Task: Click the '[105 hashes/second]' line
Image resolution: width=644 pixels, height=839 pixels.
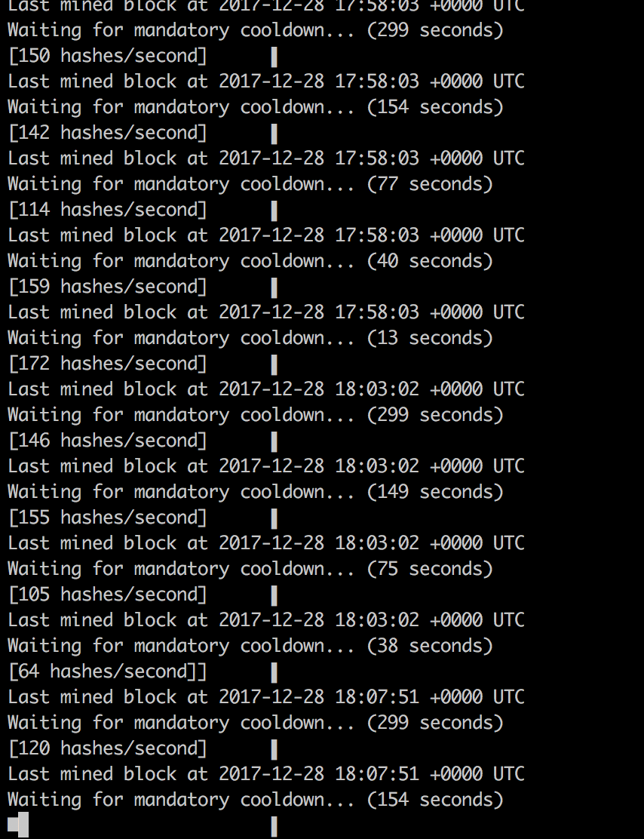Action: point(108,595)
